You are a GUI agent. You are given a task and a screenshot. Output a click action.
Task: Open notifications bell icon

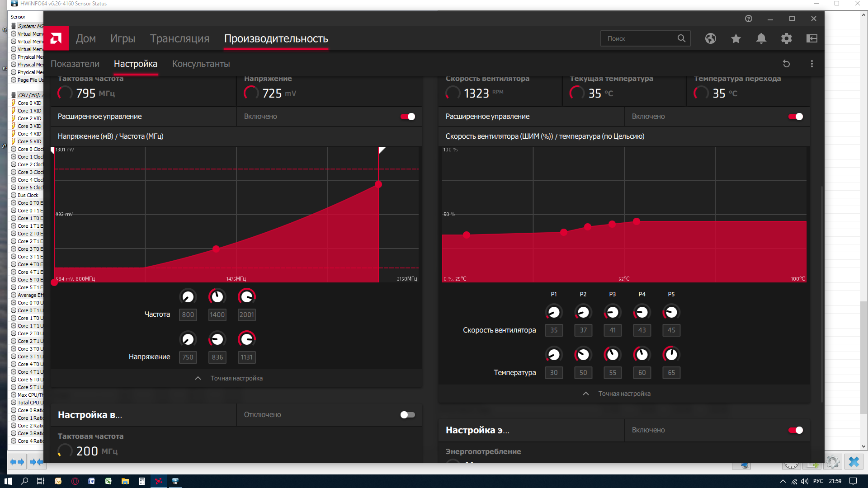(x=761, y=38)
